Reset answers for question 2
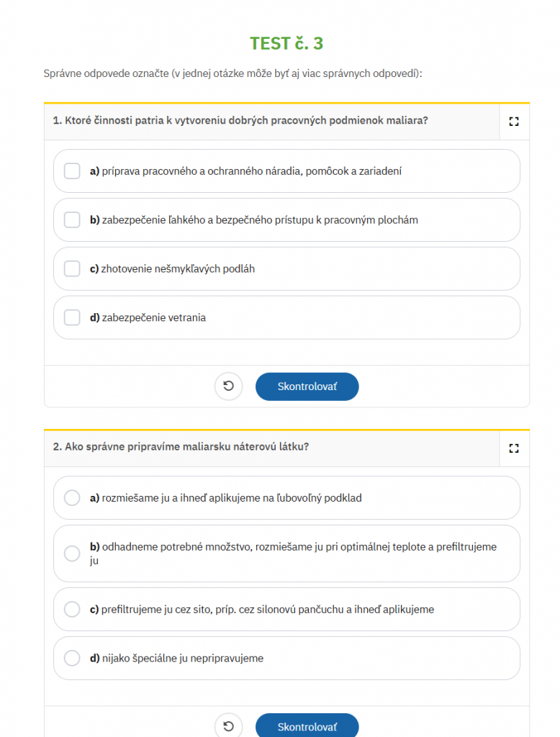 (x=228, y=726)
